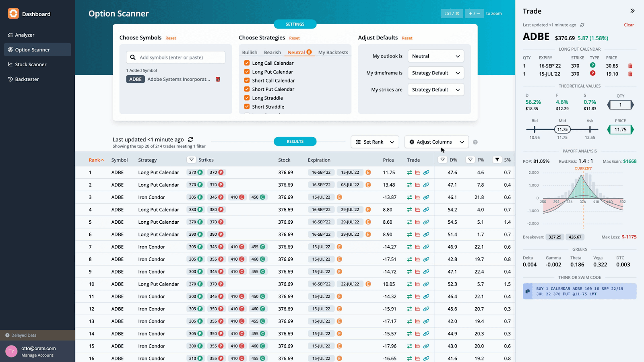
Task: Uncheck Short Call Calendar strategy
Action: pyautogui.click(x=247, y=80)
